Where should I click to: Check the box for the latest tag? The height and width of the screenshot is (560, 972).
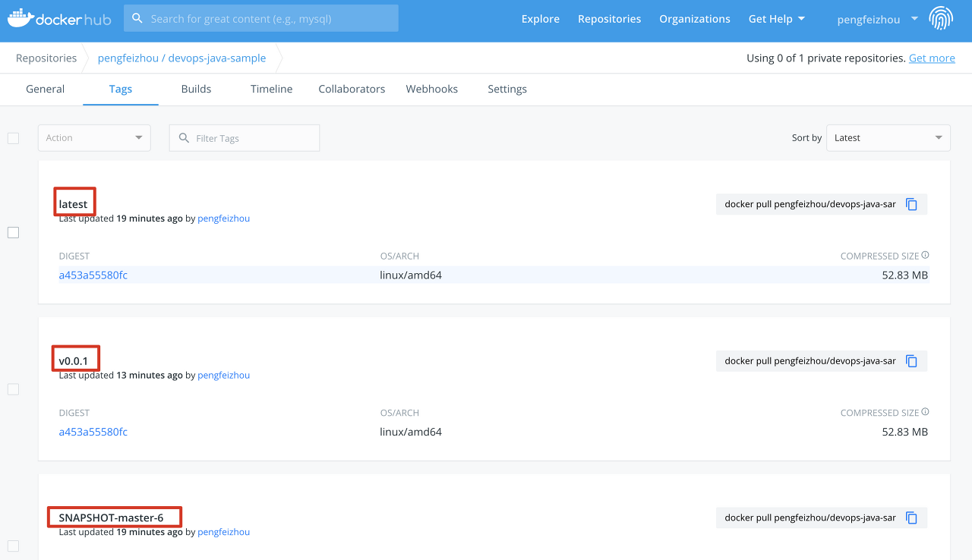[13, 232]
